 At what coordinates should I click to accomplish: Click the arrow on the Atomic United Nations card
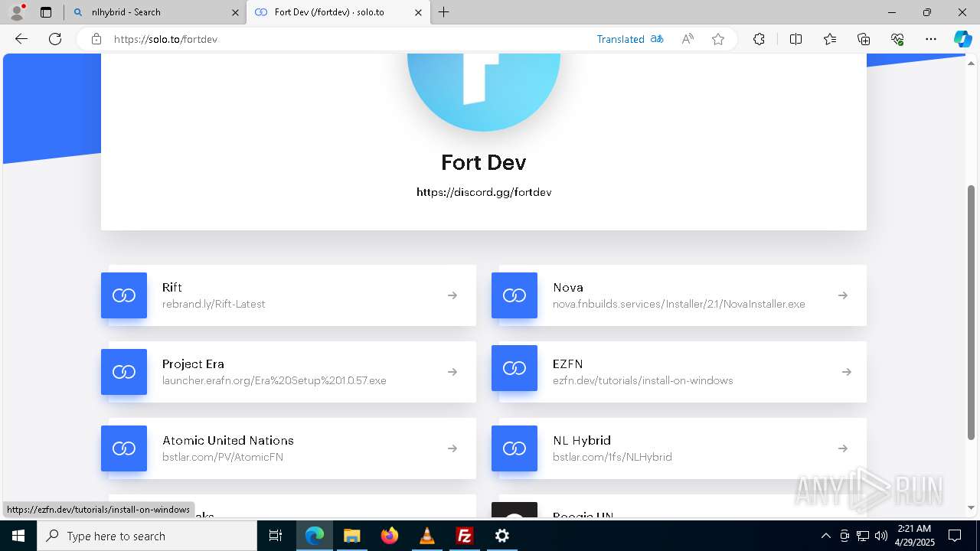point(452,448)
